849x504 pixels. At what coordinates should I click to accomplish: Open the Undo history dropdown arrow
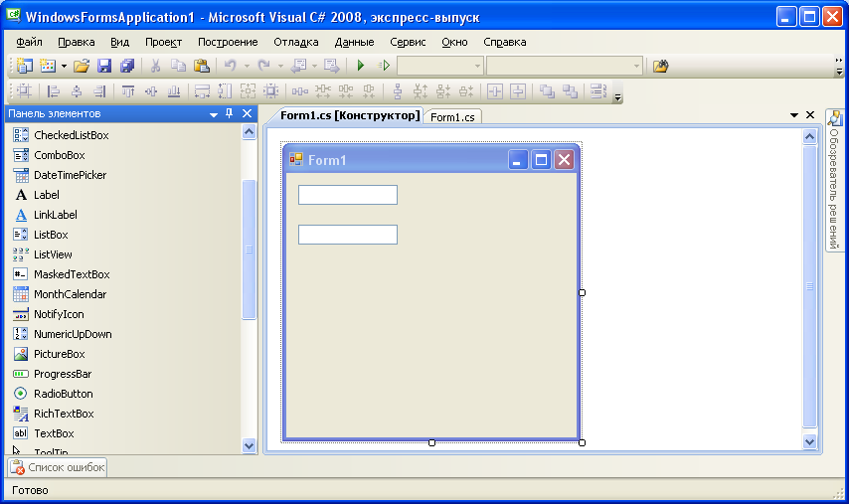[x=247, y=66]
